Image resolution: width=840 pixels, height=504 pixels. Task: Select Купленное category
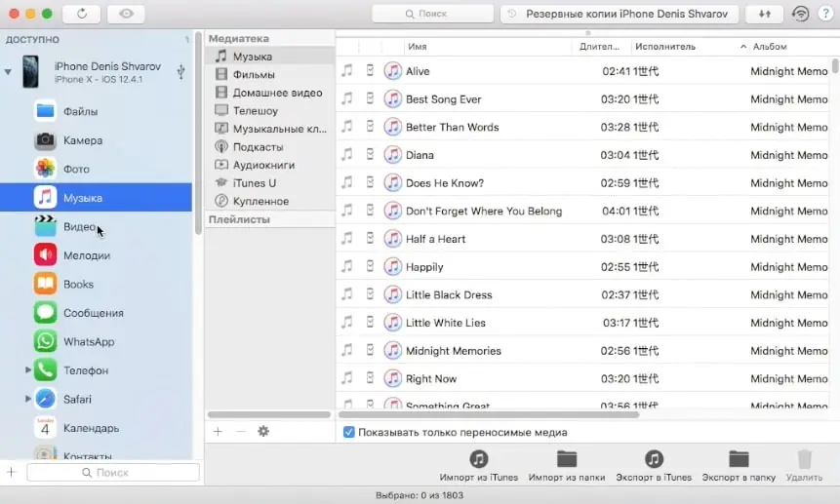click(270, 201)
